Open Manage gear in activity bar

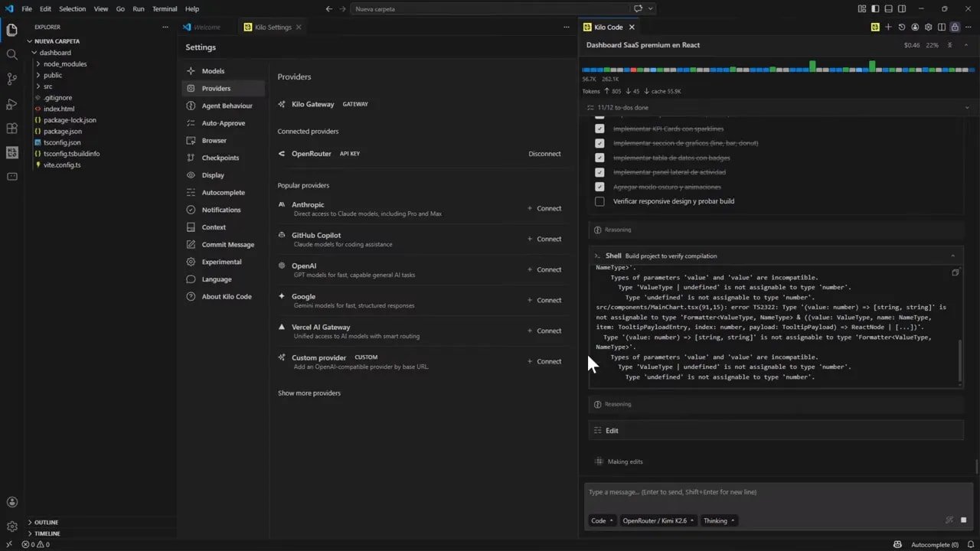(x=11, y=527)
